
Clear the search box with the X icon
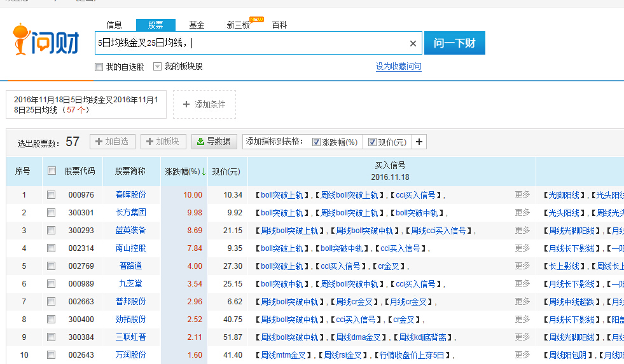point(413,43)
